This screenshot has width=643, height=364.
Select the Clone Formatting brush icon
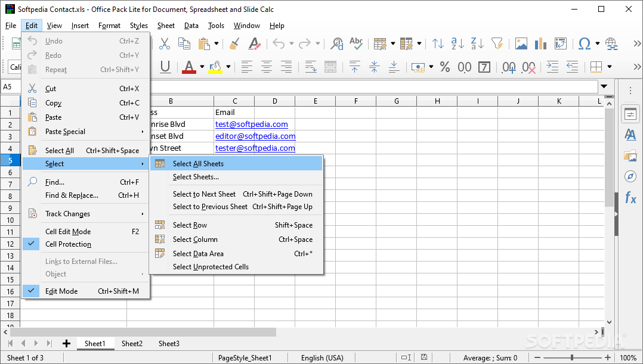tap(235, 43)
